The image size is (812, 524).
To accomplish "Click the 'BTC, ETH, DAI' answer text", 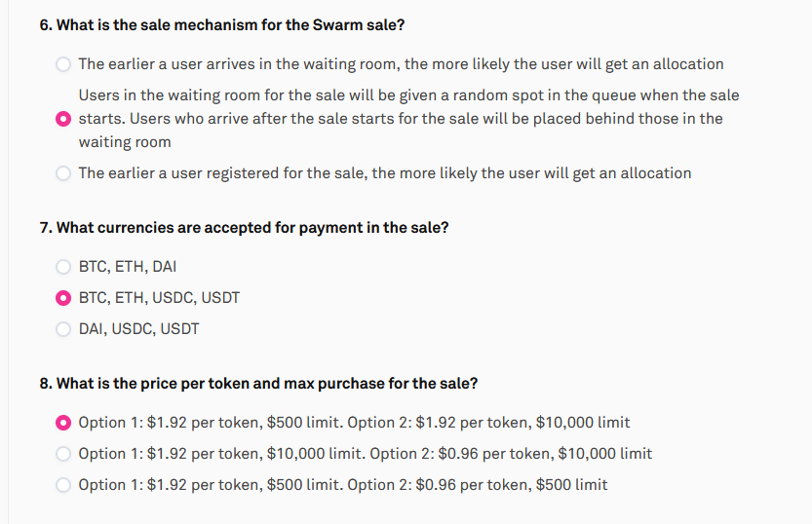I will pos(128,267).
